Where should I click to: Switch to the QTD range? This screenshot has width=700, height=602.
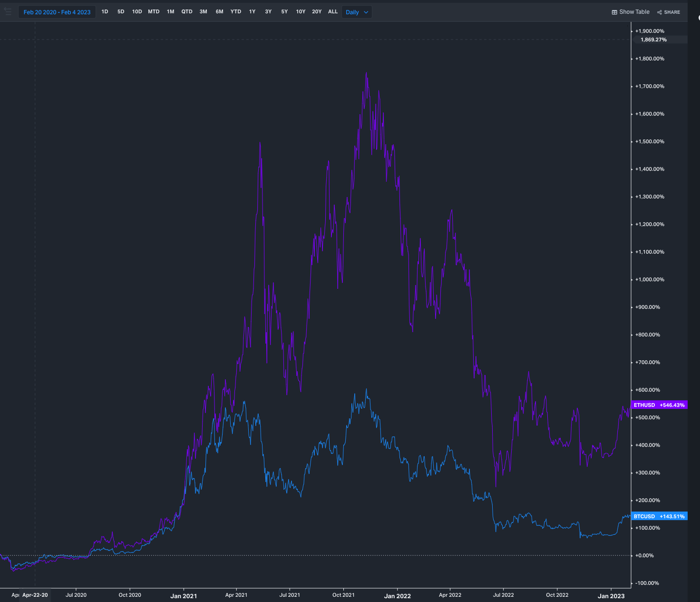point(187,12)
